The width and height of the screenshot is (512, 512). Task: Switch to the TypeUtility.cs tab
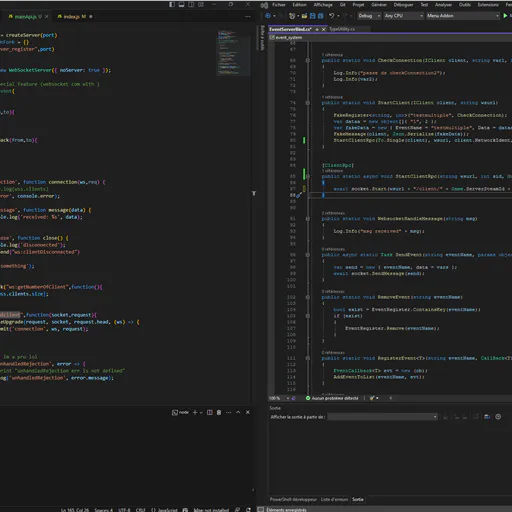pos(342,29)
